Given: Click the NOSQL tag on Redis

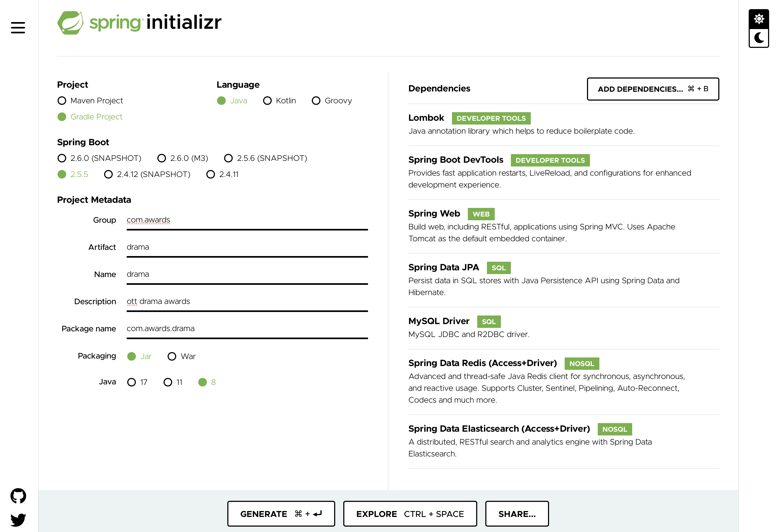Looking at the screenshot, I should [582, 364].
